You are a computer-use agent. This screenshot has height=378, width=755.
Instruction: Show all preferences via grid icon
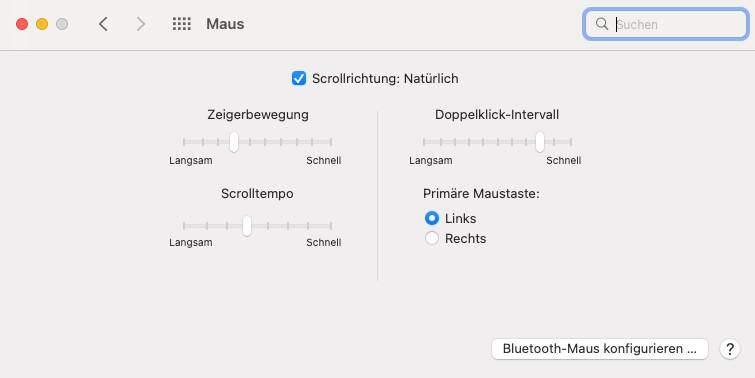182,24
